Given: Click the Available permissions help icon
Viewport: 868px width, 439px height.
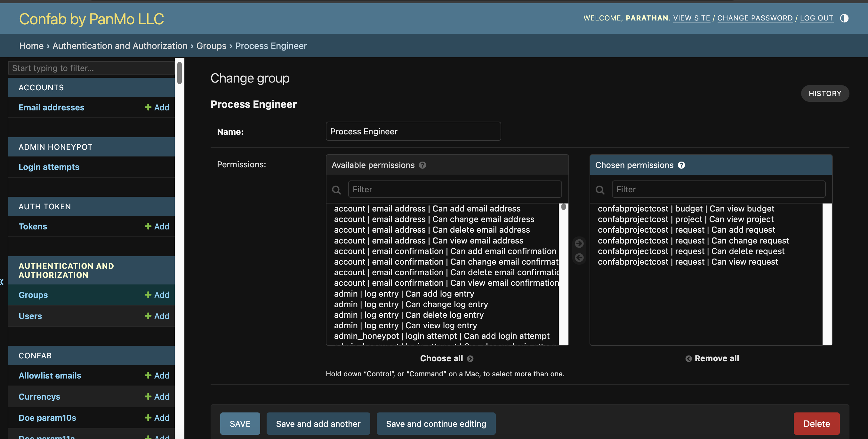Looking at the screenshot, I should pos(422,165).
